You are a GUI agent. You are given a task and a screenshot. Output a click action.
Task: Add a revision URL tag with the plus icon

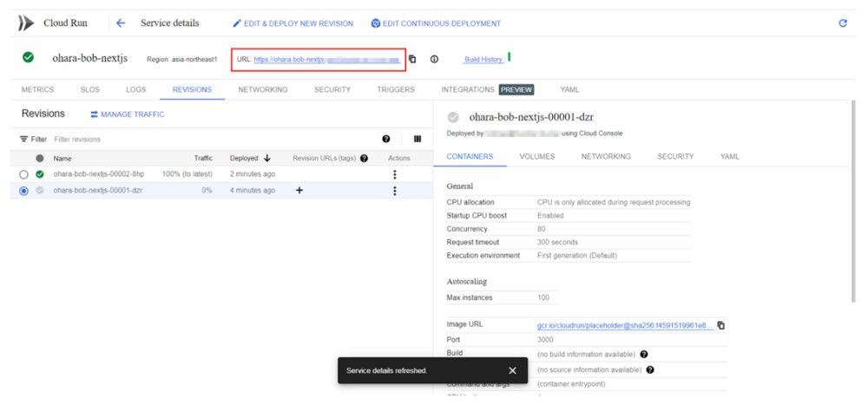coord(299,191)
